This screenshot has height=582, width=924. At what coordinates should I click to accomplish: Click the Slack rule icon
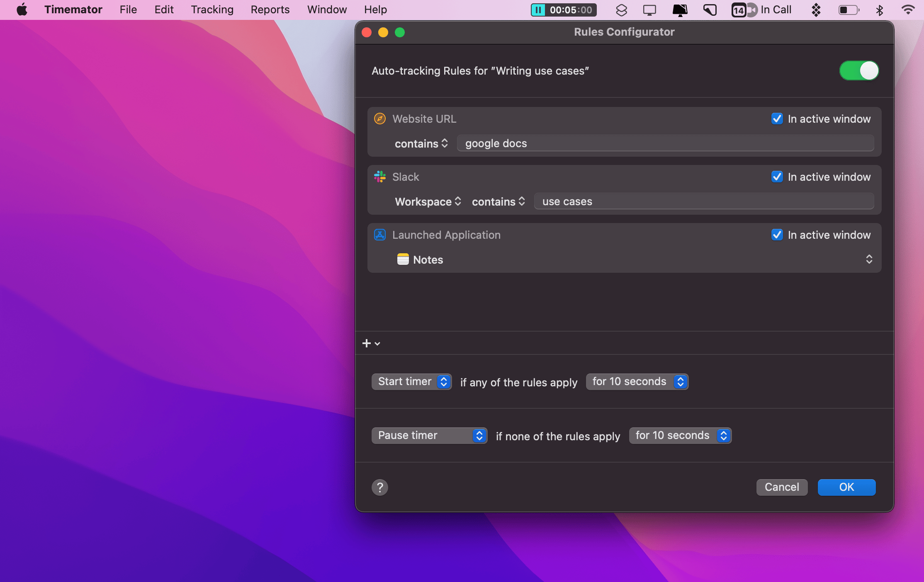(380, 177)
